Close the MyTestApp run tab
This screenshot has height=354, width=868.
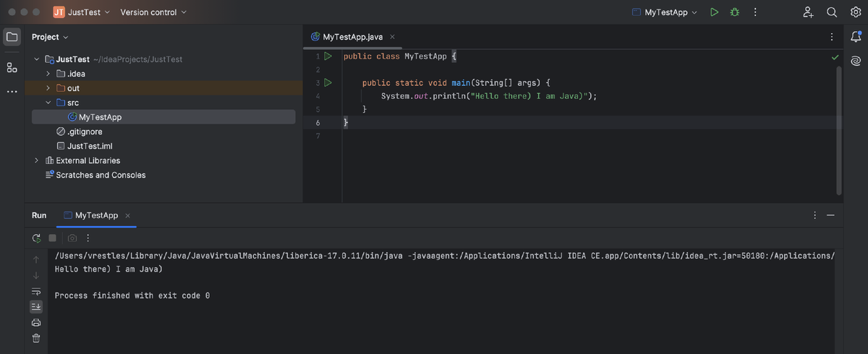(x=127, y=215)
